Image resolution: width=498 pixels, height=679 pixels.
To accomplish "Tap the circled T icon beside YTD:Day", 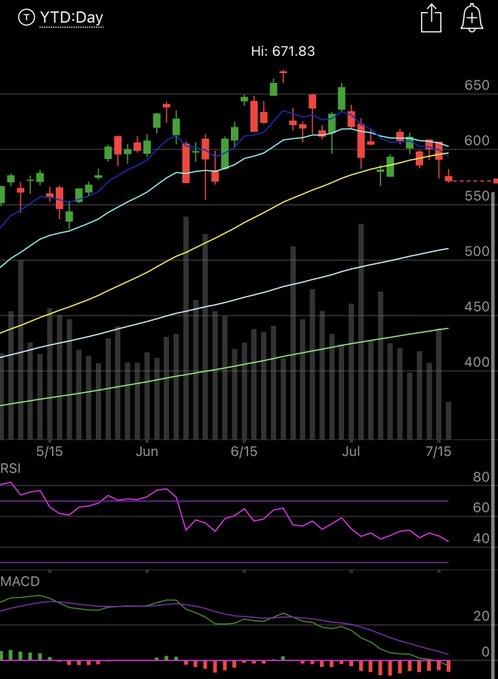I will [x=26, y=18].
